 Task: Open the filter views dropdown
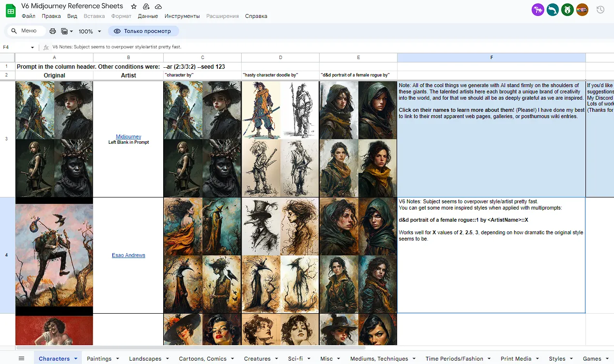(x=67, y=31)
